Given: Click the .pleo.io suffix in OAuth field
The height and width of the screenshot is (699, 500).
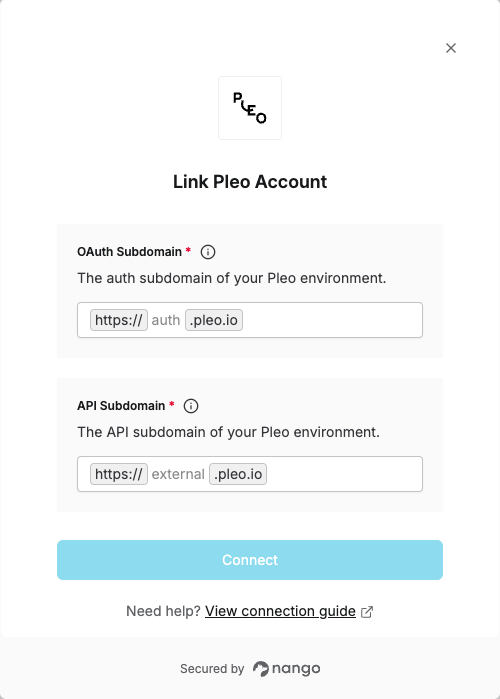Looking at the screenshot, I should pos(214,320).
